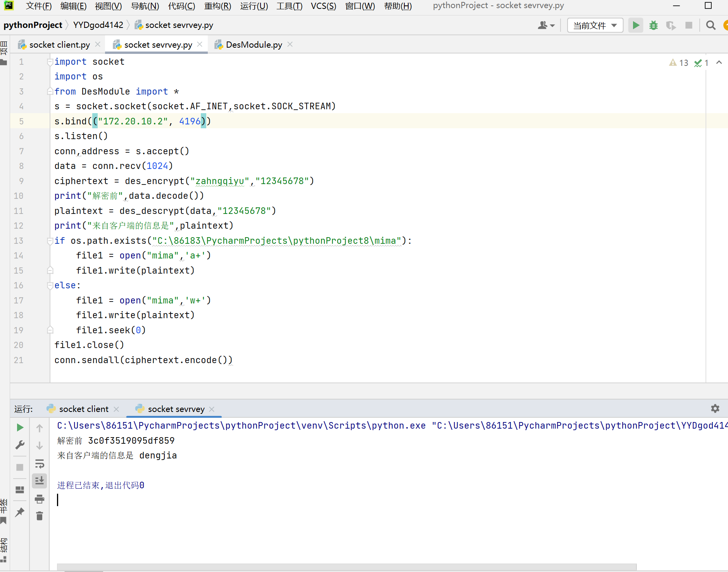This screenshot has width=728, height=572.
Task: Click the wrench icon in run panel
Action: 20,445
